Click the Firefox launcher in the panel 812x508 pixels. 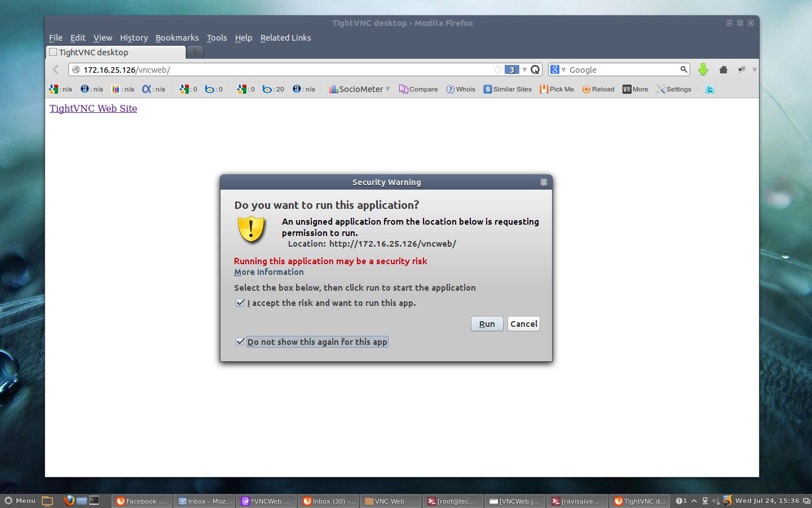point(69,501)
